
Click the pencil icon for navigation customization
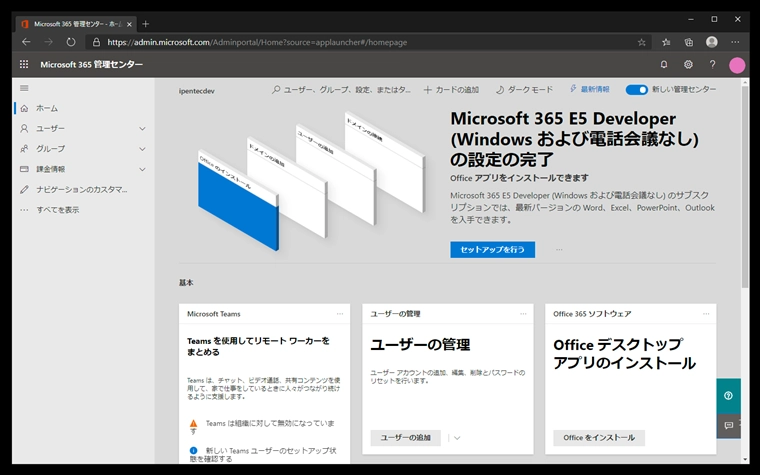click(x=24, y=190)
